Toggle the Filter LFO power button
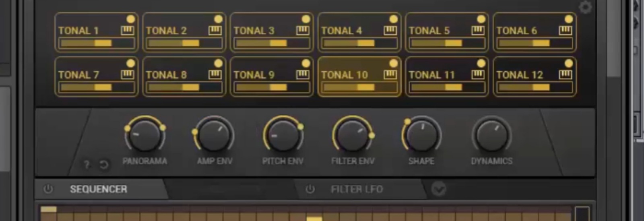The width and height of the screenshot is (644, 221). tap(310, 189)
